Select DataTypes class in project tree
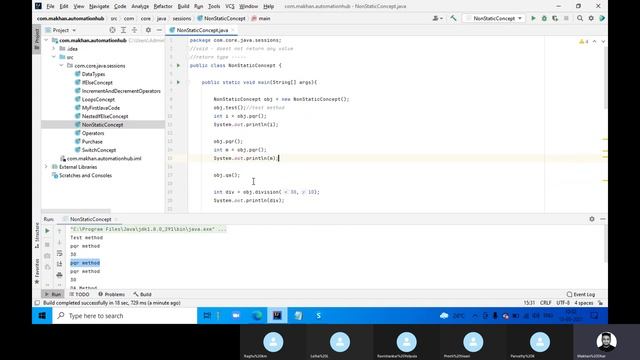This screenshot has height=360, width=640. tap(93, 74)
